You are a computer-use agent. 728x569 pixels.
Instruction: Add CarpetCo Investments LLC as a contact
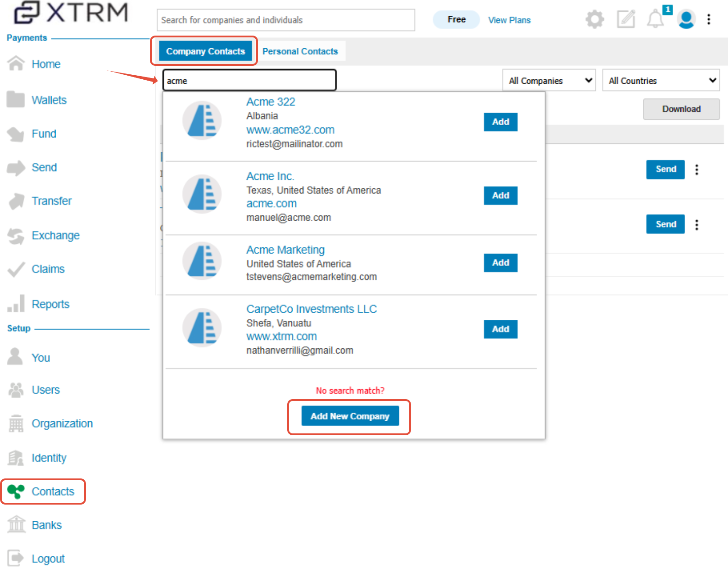(x=501, y=329)
